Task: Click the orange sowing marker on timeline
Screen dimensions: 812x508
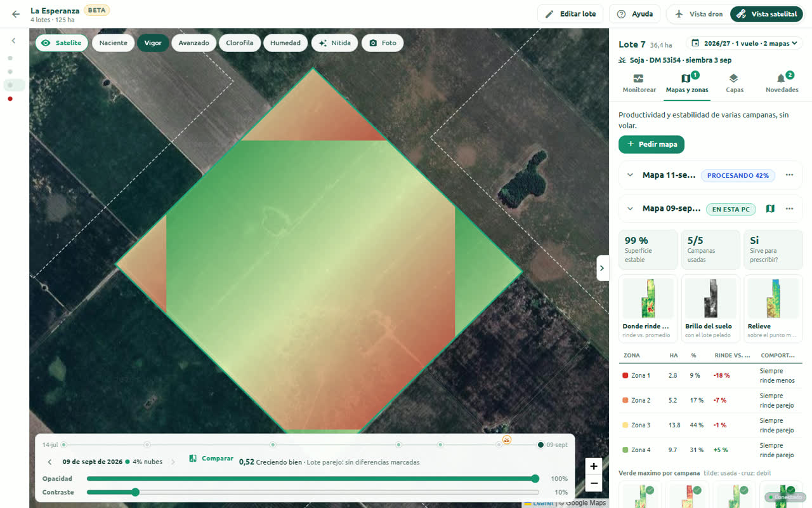Action: coord(506,439)
